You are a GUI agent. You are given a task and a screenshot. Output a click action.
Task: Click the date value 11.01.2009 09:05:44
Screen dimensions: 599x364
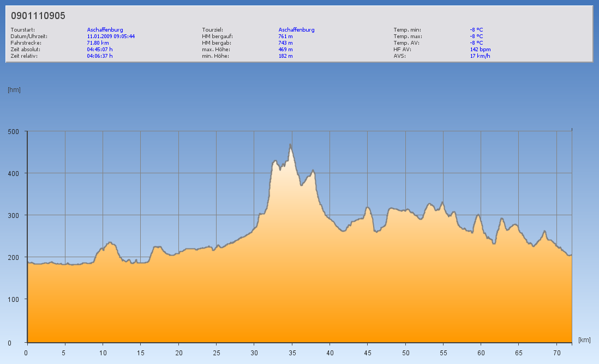(111, 37)
